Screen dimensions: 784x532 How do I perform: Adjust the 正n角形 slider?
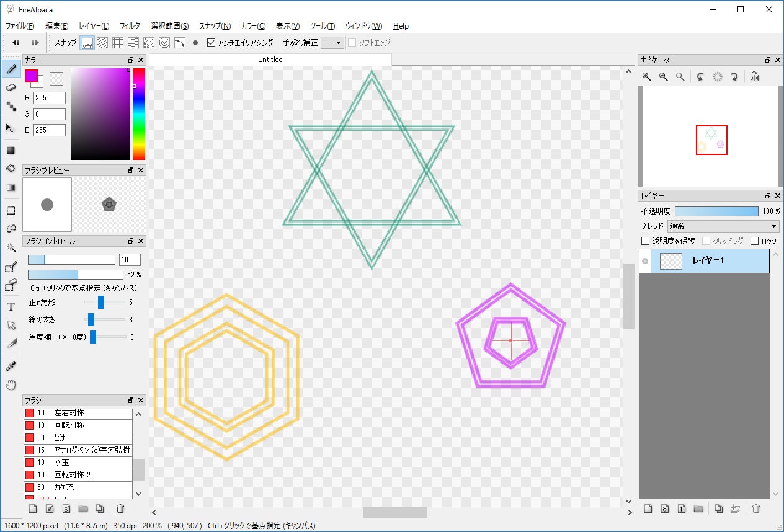click(101, 303)
